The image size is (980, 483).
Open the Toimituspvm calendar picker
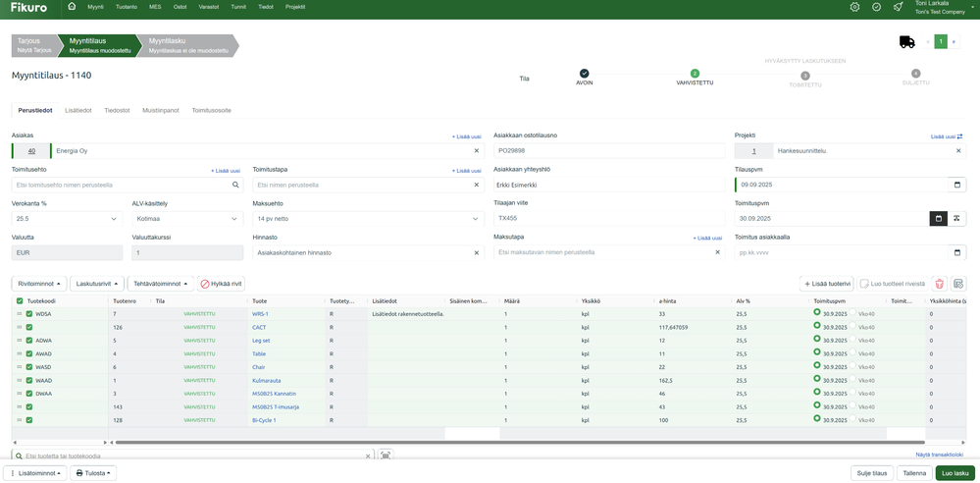(x=939, y=218)
